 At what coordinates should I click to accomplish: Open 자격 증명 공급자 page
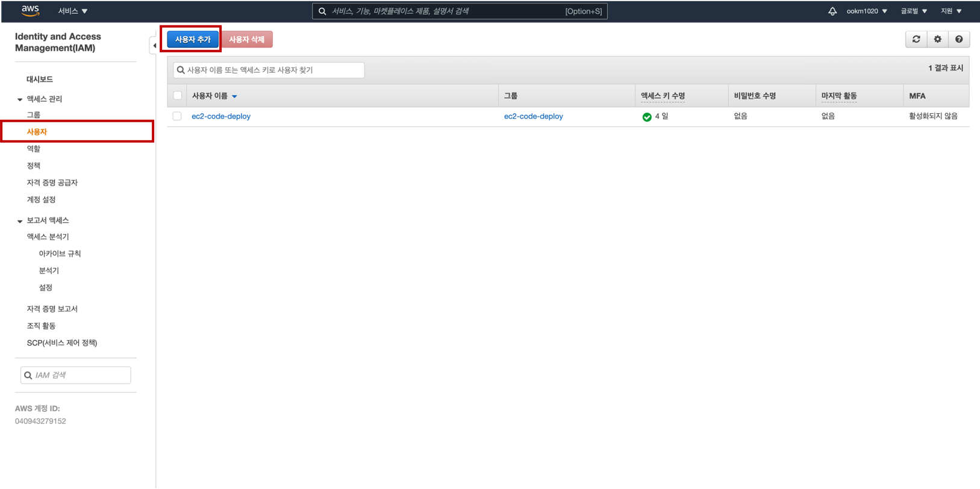(x=52, y=182)
